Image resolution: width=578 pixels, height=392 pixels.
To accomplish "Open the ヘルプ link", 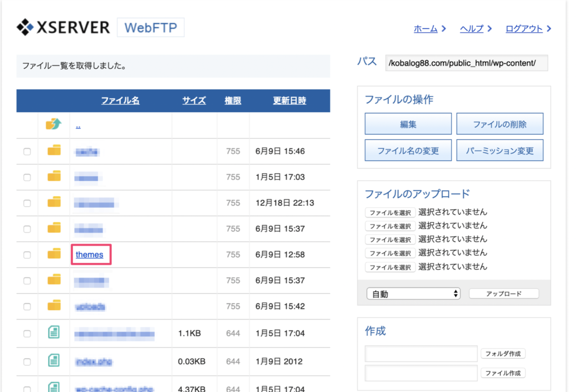I will [471, 28].
